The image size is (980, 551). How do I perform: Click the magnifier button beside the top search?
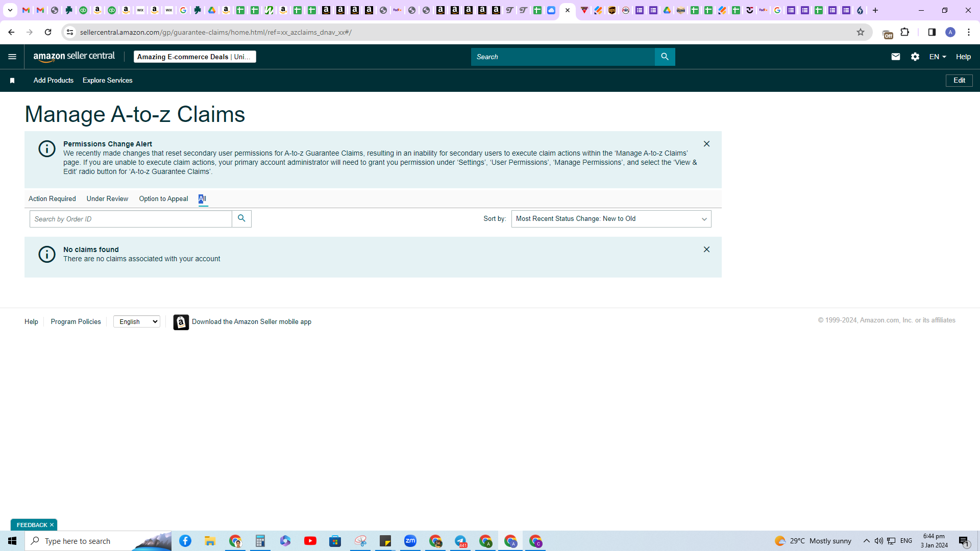click(665, 57)
